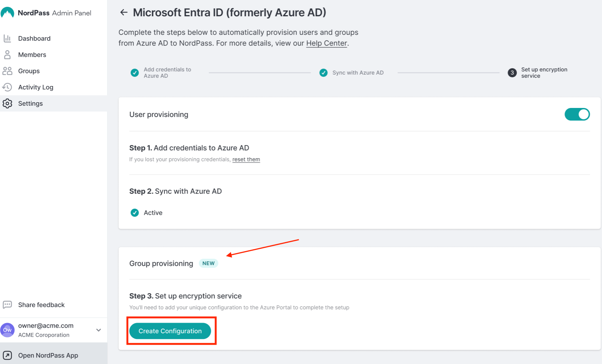Screen dimensions: 602x364
Task: Click the Sync with Azure AD stepper label
Action: click(x=358, y=73)
